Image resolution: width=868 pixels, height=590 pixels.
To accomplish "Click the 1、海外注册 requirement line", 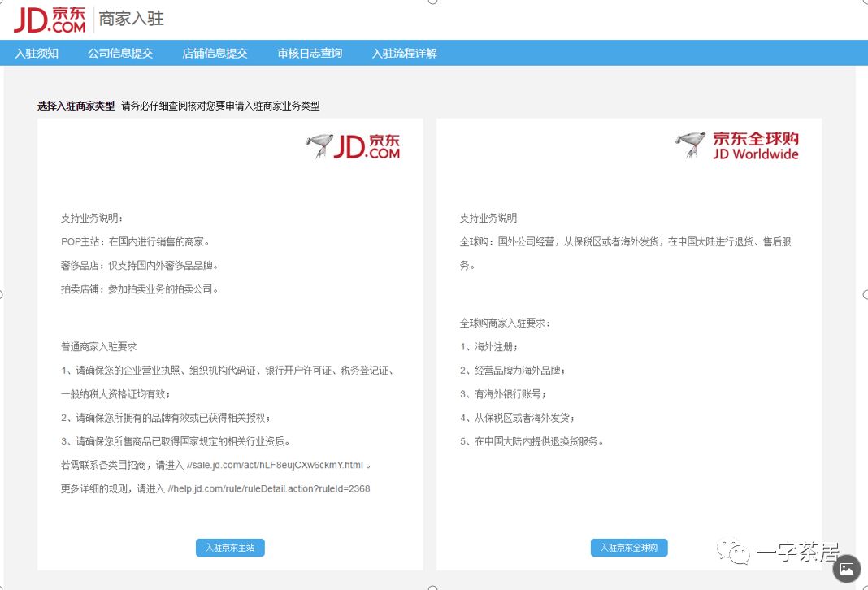I will pyautogui.click(x=488, y=346).
